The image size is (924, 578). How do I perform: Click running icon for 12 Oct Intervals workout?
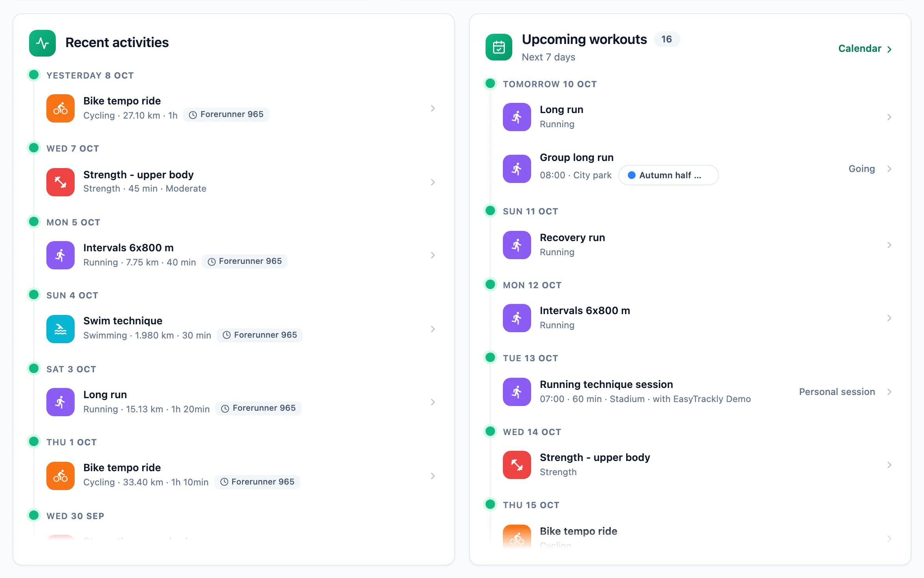pyautogui.click(x=517, y=318)
